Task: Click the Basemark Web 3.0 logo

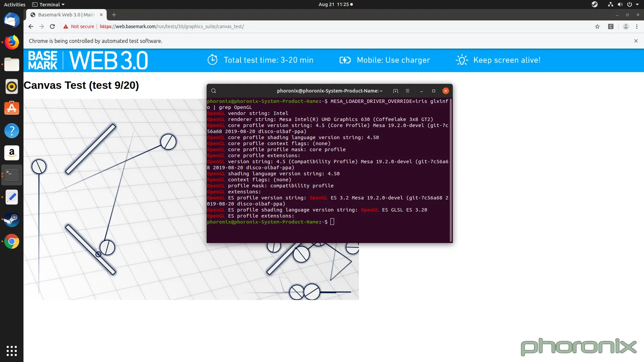Action: 88,60
